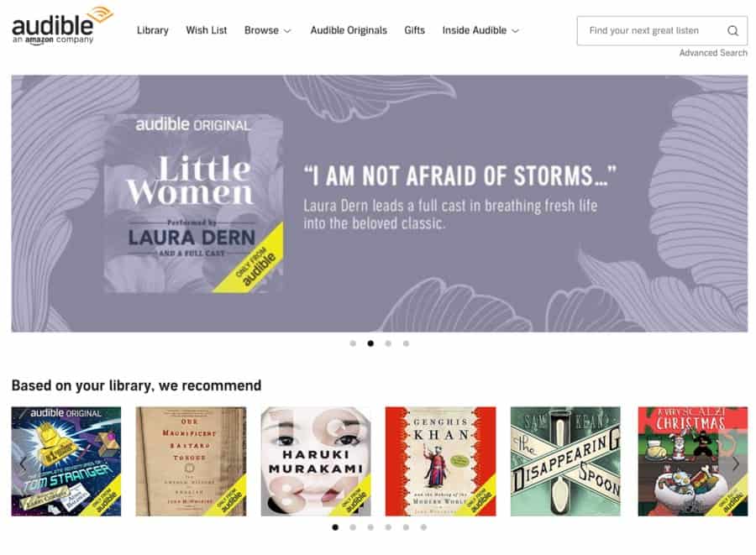
Task: Click the Find your next great listen field
Action: [662, 31]
